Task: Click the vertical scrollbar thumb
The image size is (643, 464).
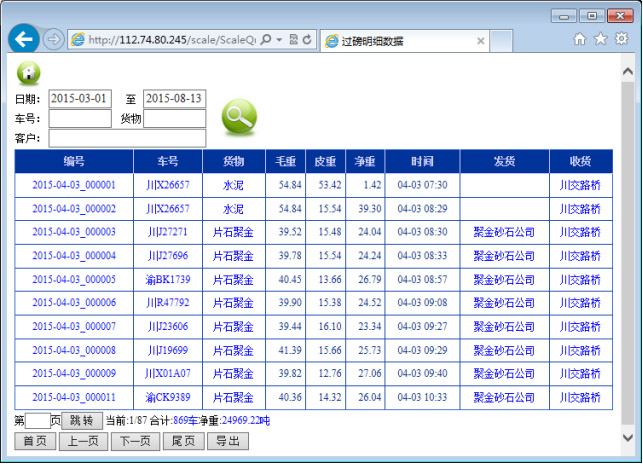Action: 627,253
